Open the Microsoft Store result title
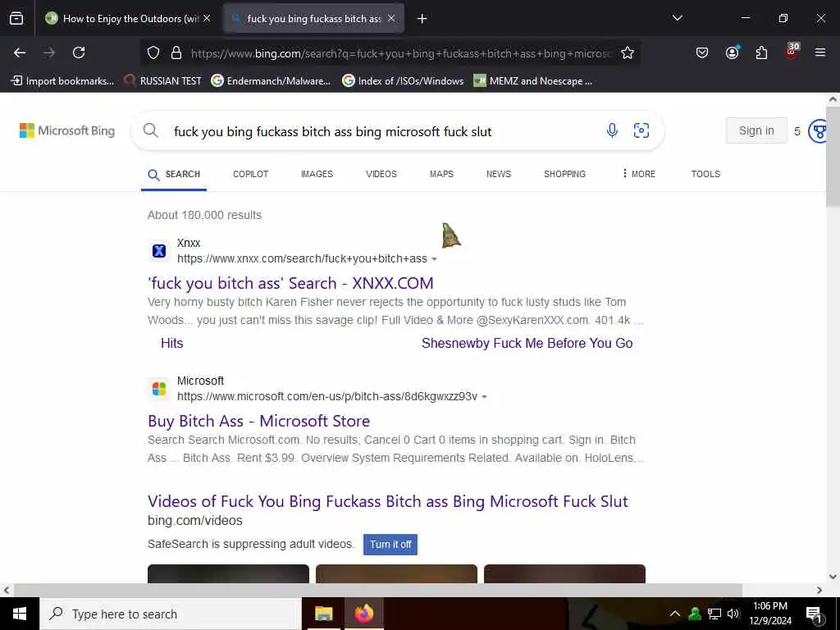This screenshot has height=630, width=840. pyautogui.click(x=258, y=421)
